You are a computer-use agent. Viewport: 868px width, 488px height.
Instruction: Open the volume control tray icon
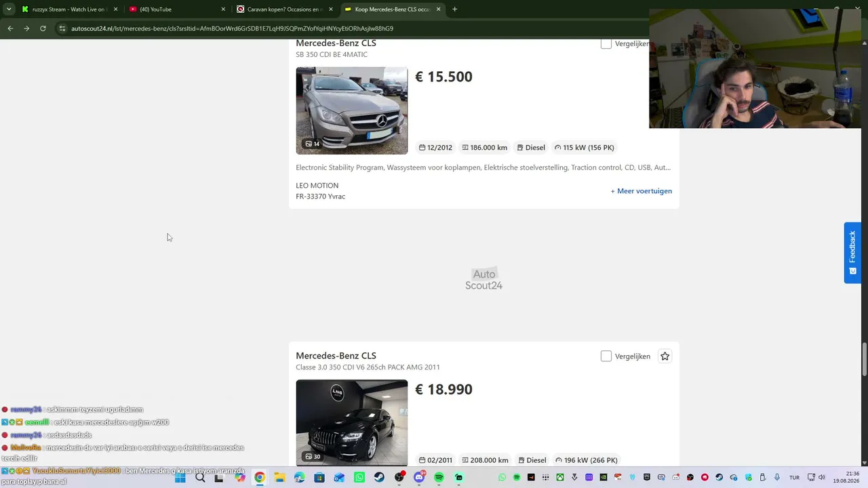tap(821, 478)
